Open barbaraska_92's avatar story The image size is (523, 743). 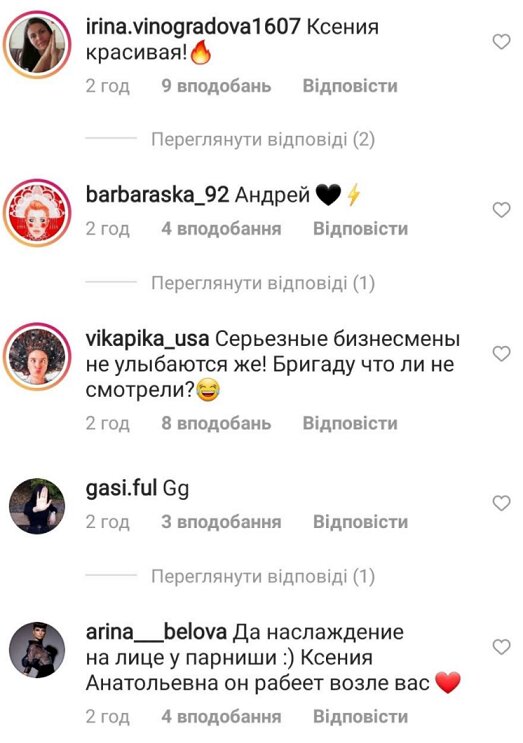[x=37, y=212]
